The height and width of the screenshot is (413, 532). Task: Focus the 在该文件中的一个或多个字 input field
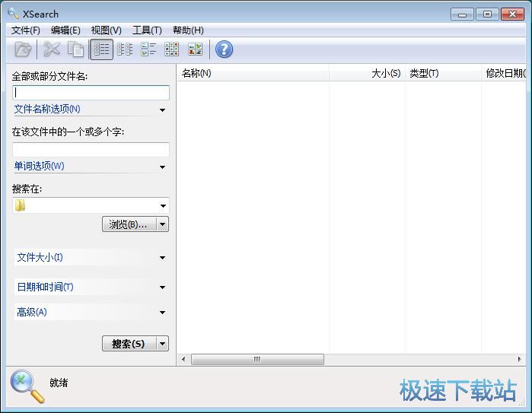91,150
